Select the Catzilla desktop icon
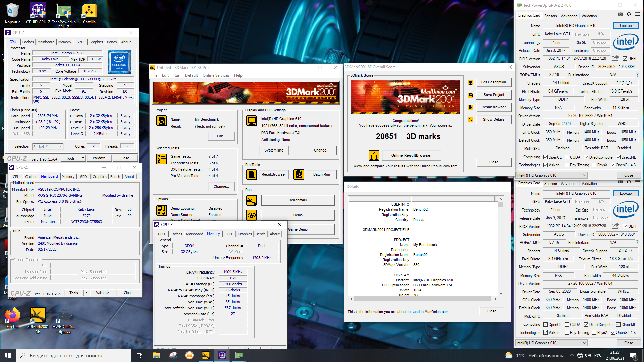The height and width of the screenshot is (362, 644). coord(89,13)
